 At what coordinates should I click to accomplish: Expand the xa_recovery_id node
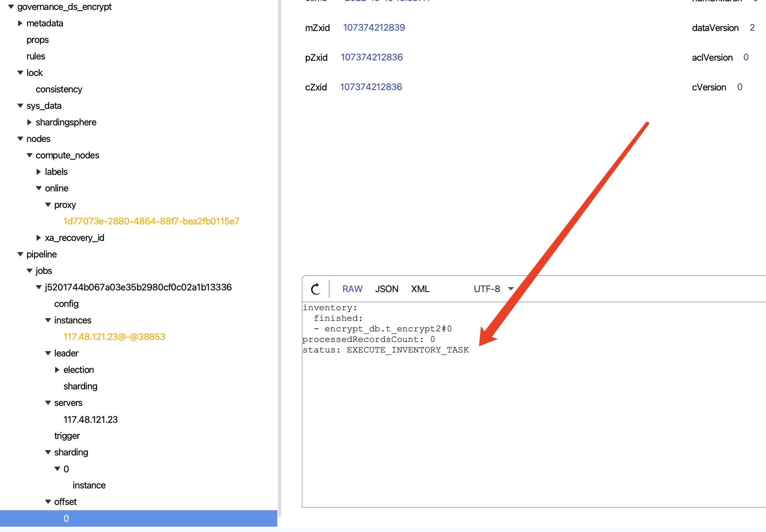click(x=39, y=238)
